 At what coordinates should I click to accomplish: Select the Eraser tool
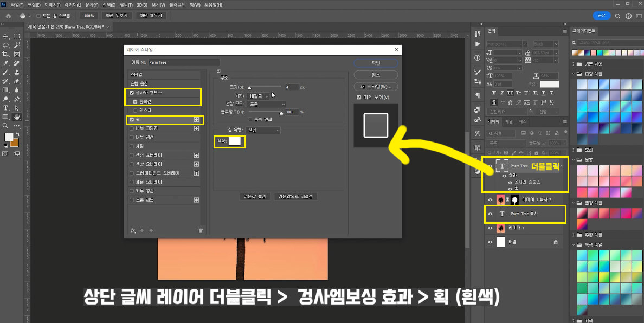point(18,81)
